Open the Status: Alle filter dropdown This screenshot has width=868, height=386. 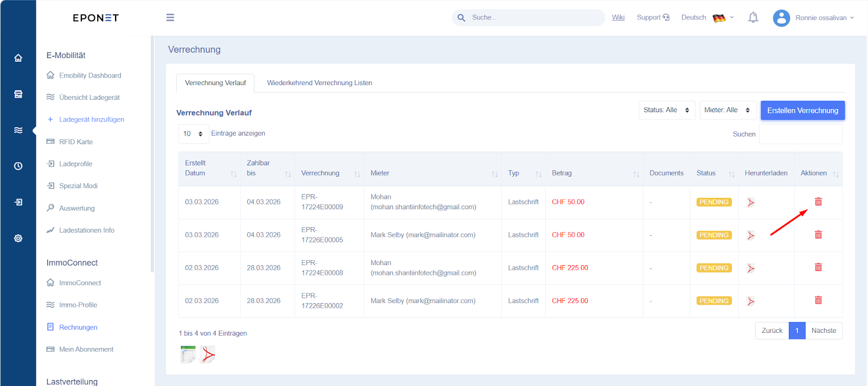(666, 110)
